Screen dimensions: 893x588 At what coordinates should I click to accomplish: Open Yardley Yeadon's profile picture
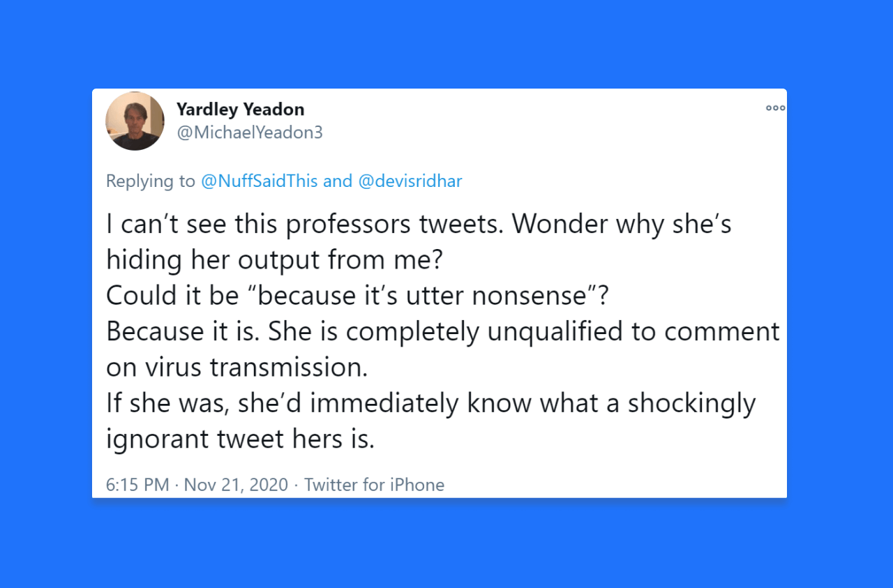tap(135, 121)
